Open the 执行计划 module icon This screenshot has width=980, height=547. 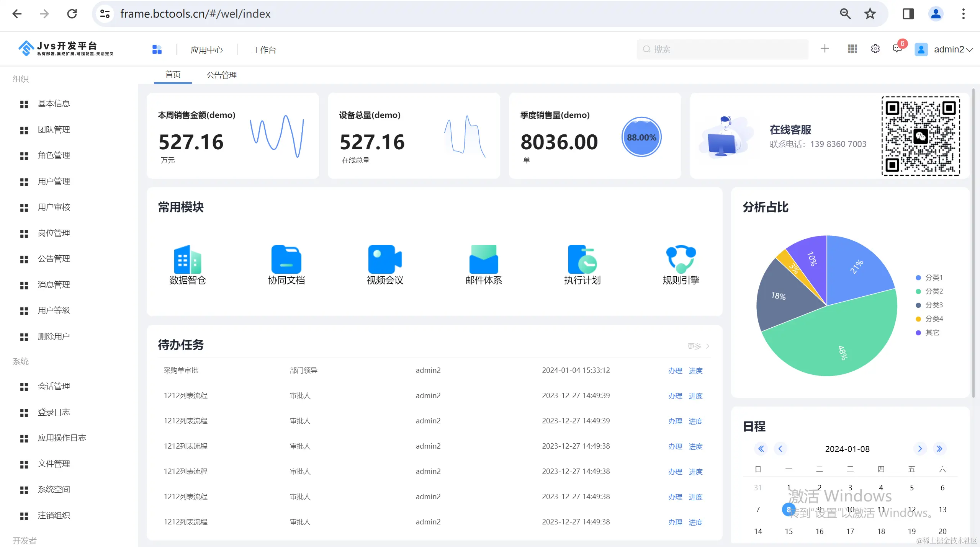(582, 260)
